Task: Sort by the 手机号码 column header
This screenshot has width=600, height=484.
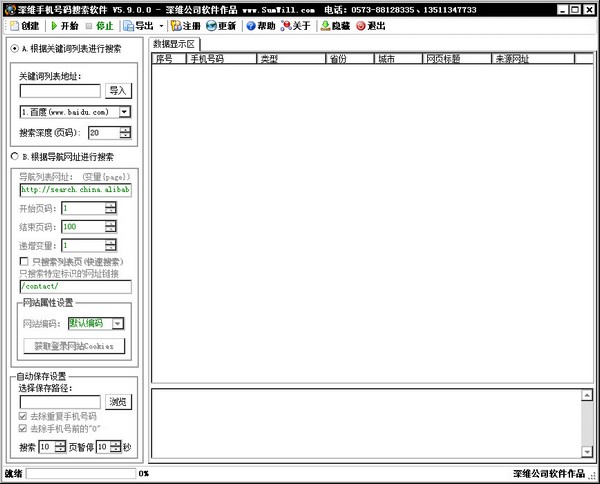Action: 221,59
